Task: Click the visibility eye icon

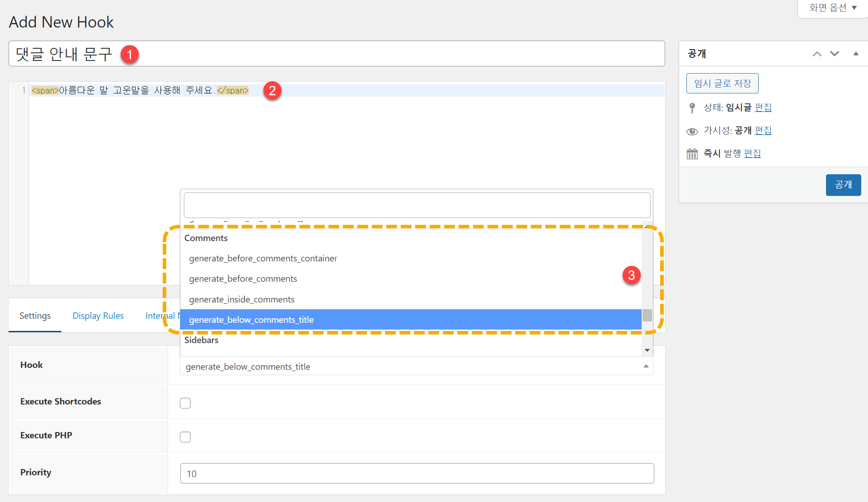Action: [x=692, y=131]
